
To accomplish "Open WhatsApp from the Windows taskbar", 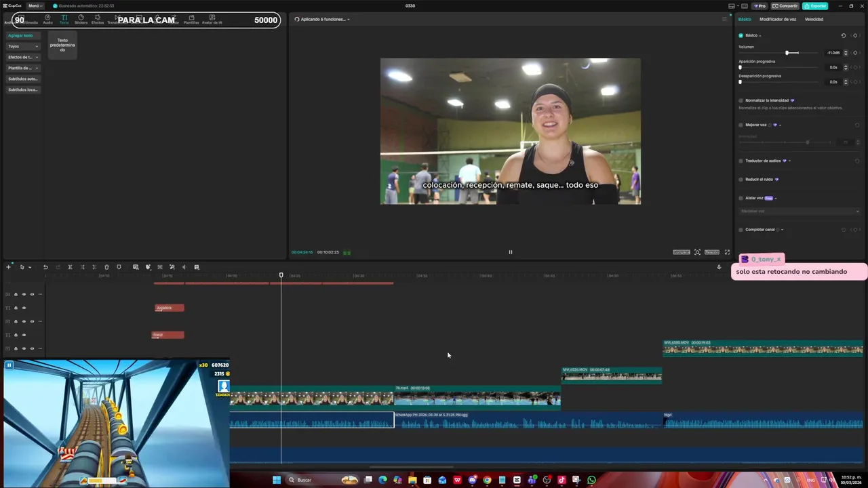I will click(x=591, y=480).
